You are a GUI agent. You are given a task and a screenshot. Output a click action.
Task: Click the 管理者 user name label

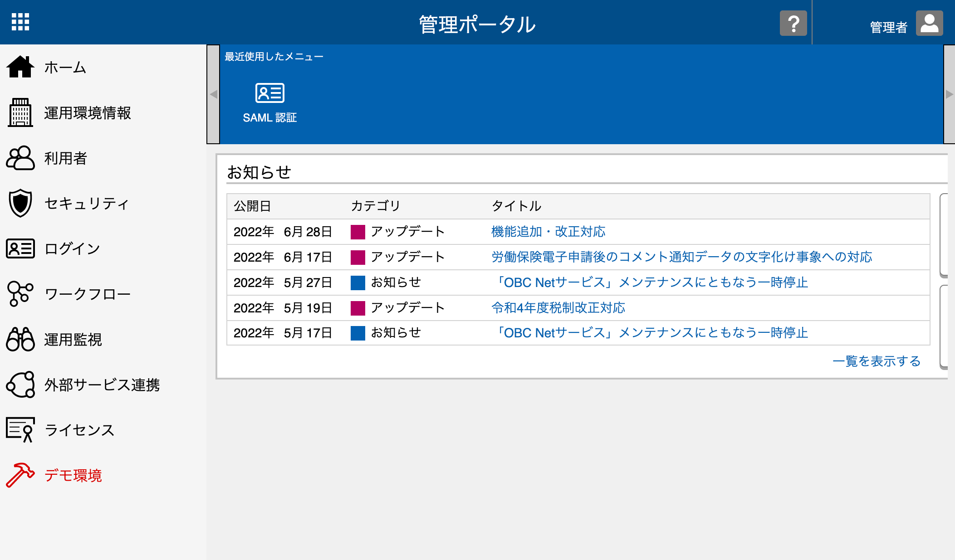pyautogui.click(x=889, y=27)
